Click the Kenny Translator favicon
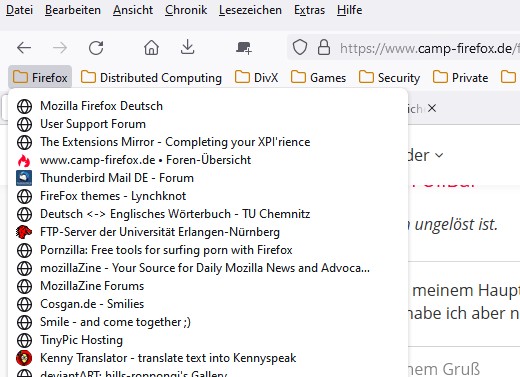520x377 pixels. pos(24,358)
